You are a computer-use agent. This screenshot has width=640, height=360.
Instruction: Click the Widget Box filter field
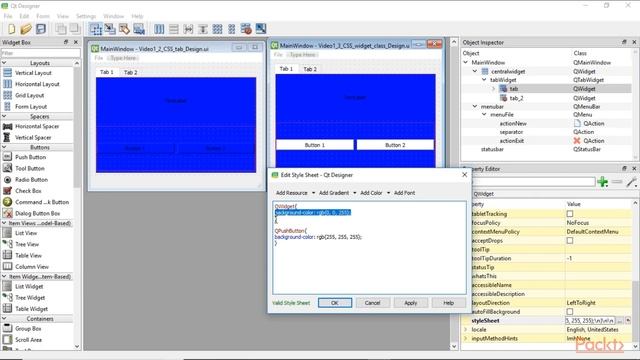click(40, 53)
